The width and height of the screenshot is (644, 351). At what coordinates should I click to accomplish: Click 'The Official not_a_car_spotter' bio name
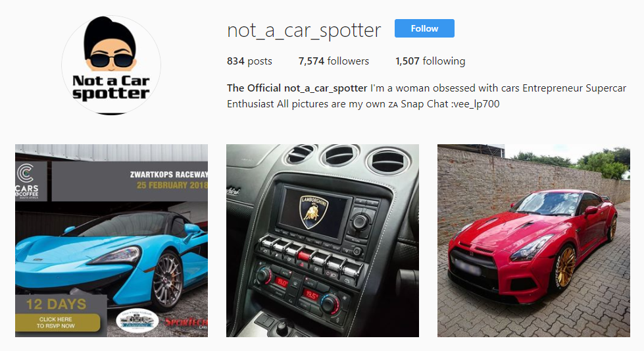297,88
